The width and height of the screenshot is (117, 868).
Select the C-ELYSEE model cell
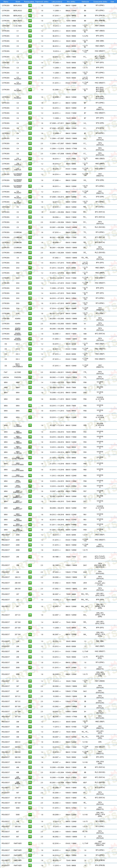pyautogui.click(x=18, y=26)
